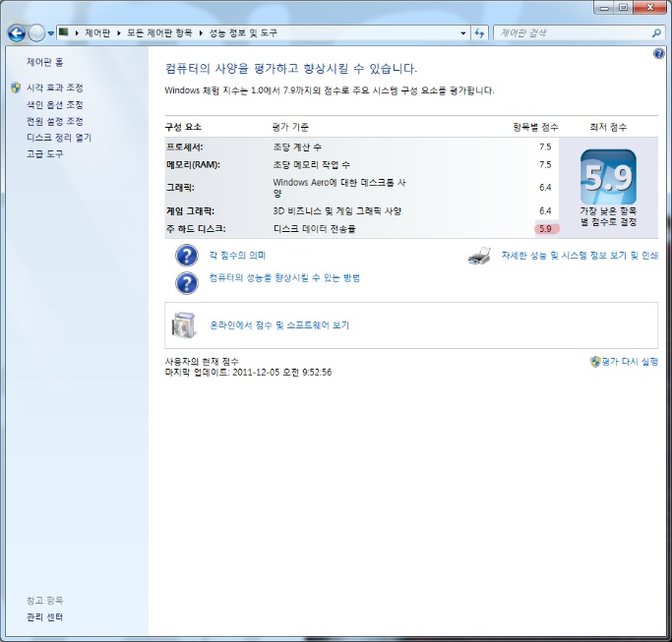Open 컴퓨터의 성능을 향상시킬 수 있는 방법
Image resolution: width=672 pixels, height=642 pixels.
click(284, 278)
